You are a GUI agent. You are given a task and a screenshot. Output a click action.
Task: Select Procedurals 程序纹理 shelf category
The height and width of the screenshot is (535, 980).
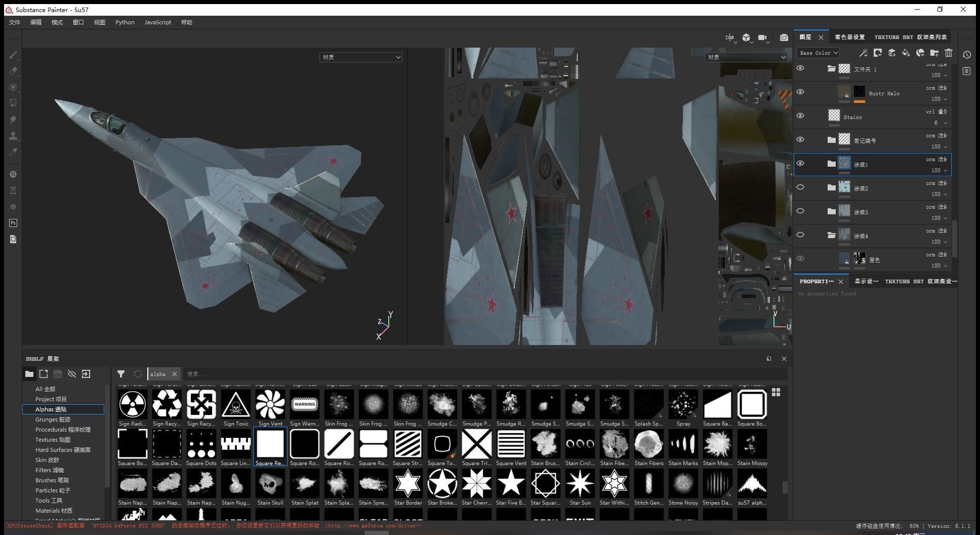(63, 430)
